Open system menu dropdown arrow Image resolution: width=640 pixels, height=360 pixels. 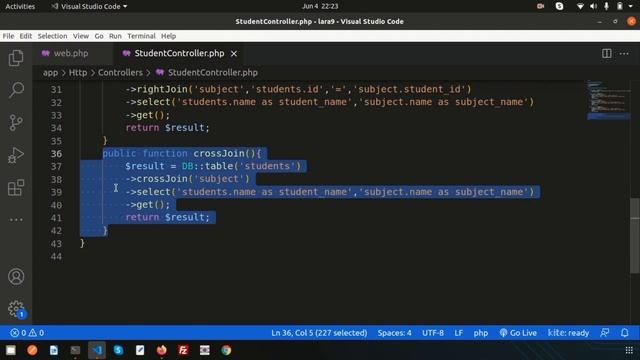pos(631,6)
